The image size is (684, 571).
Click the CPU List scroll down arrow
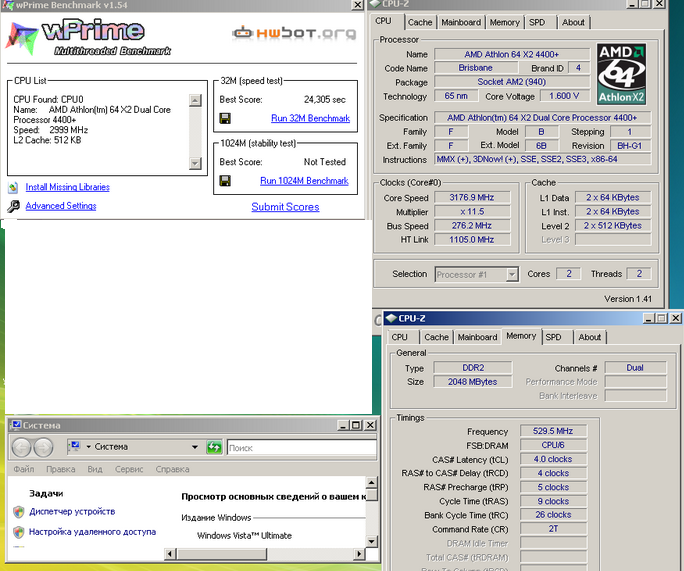(195, 164)
